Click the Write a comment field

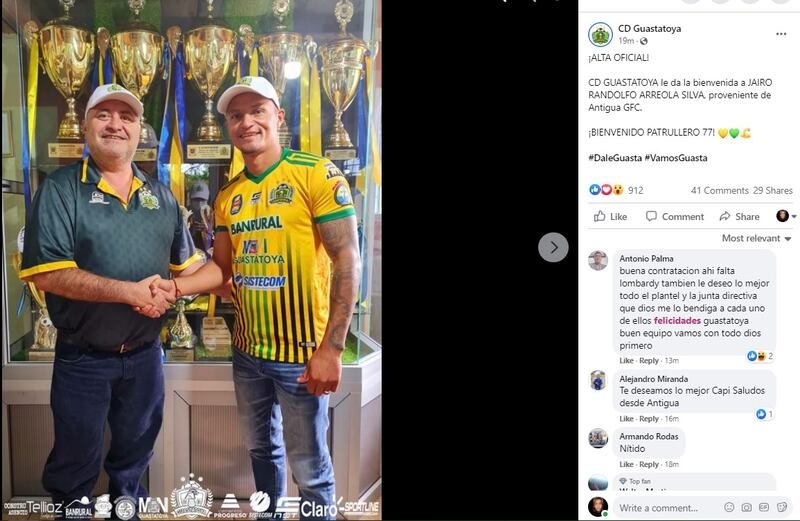(668, 508)
